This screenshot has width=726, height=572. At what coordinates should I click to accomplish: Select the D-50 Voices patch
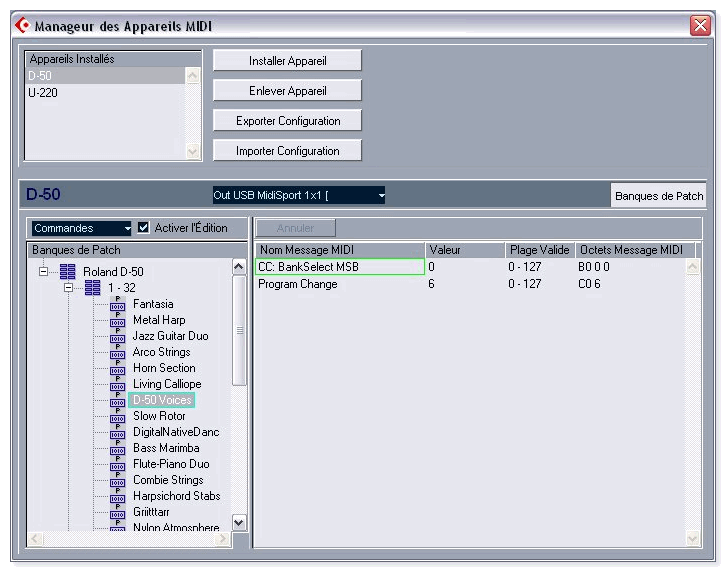tap(162, 400)
